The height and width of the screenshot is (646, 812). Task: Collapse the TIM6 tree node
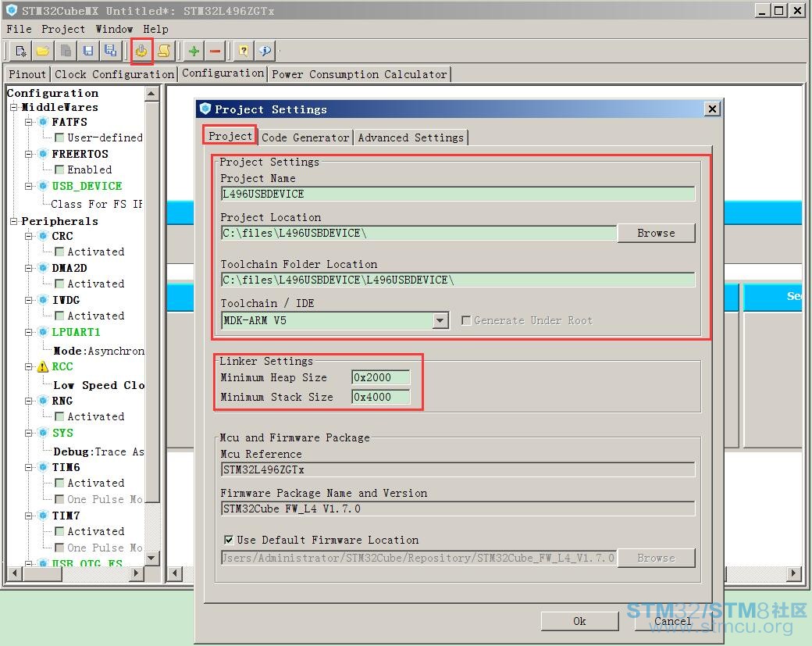[29, 467]
